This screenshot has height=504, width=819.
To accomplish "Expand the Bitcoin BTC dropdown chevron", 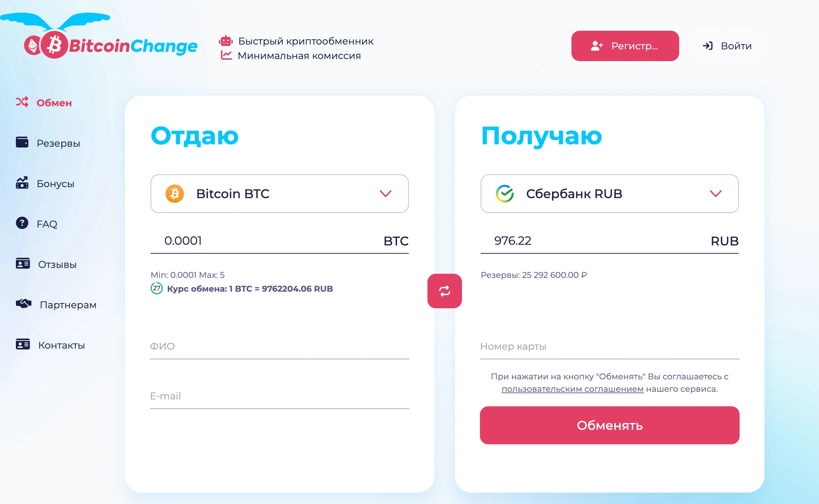I will 385,193.
